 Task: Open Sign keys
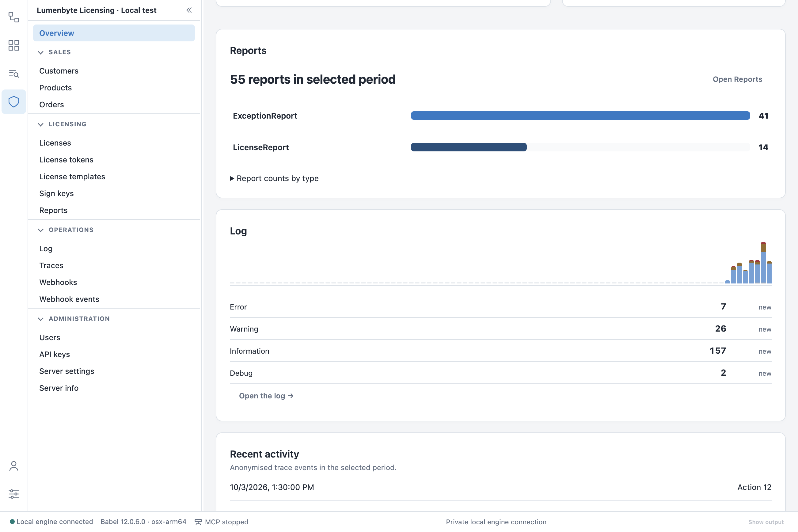click(56, 193)
